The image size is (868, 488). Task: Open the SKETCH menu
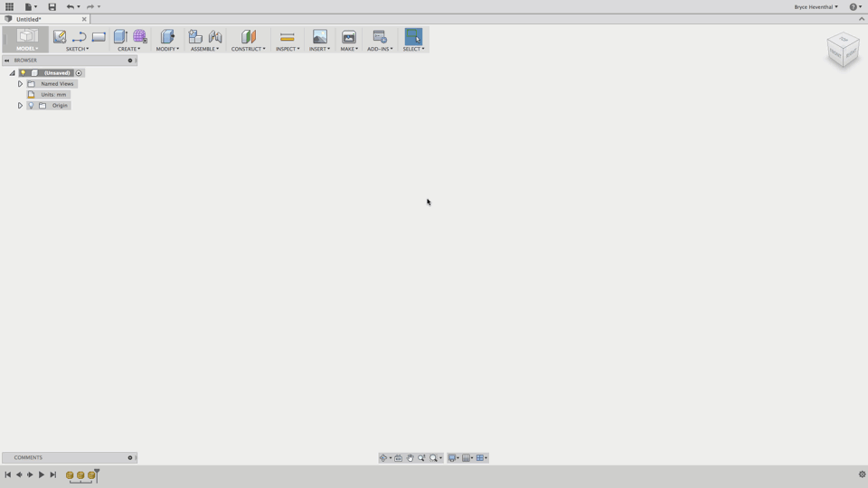coord(77,49)
